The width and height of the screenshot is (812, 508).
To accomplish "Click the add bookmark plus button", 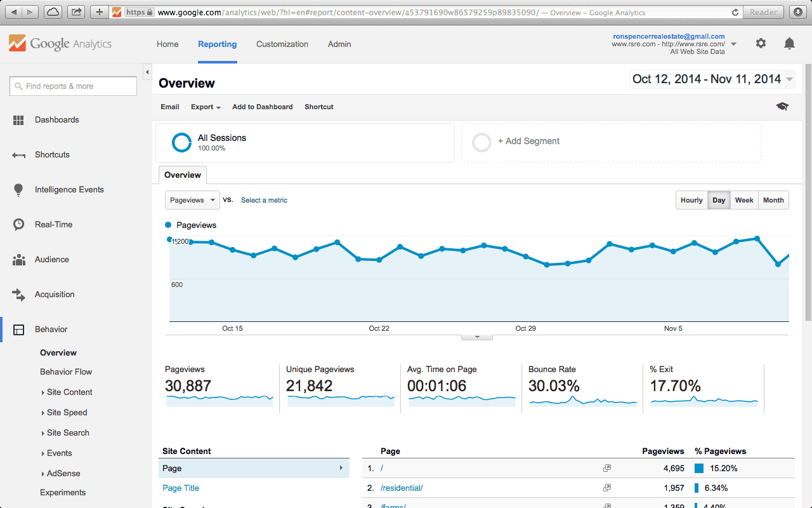I will (x=99, y=12).
